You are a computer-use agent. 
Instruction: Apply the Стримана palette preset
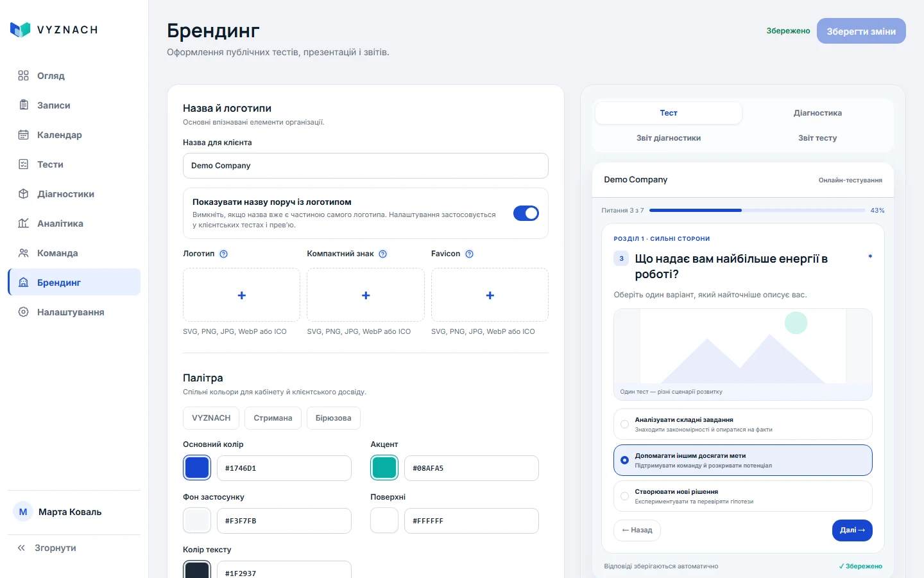pos(273,418)
